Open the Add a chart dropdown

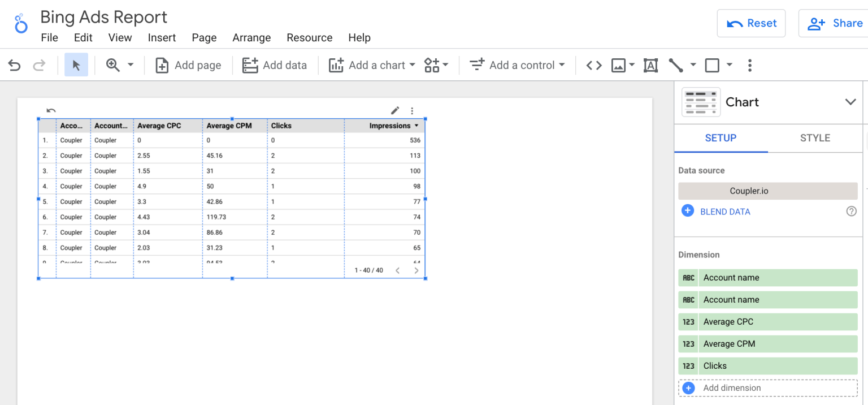(x=371, y=65)
